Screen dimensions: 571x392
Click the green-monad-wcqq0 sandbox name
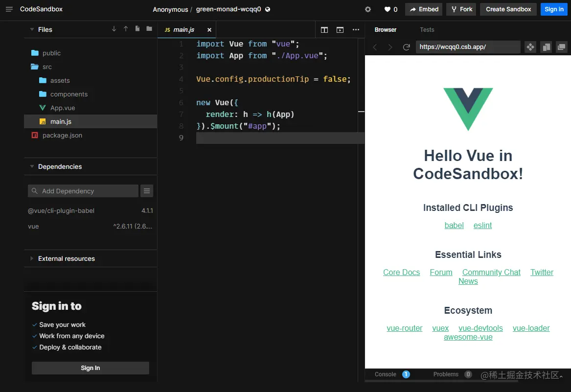(228, 9)
